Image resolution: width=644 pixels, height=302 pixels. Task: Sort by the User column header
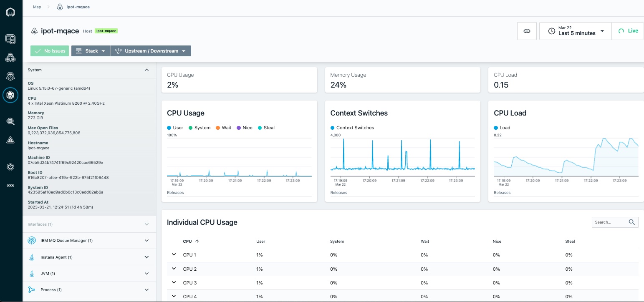260,242
